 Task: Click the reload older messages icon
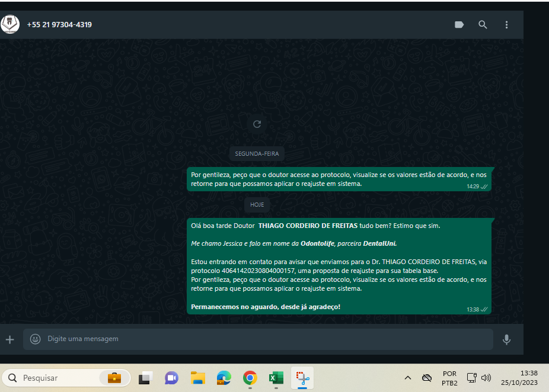pos(257,124)
